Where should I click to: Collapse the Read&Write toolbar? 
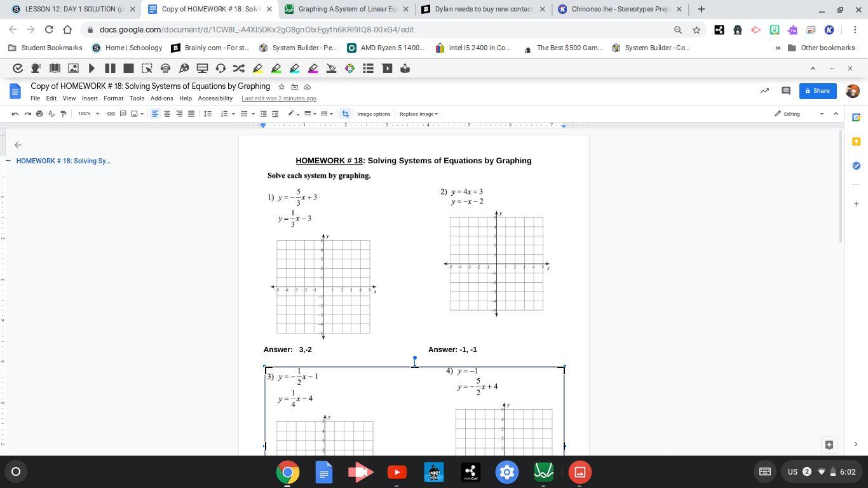click(x=813, y=68)
